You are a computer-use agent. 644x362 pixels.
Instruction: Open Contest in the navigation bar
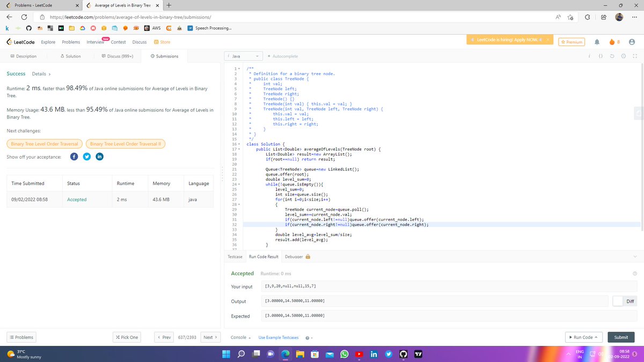pyautogui.click(x=118, y=42)
